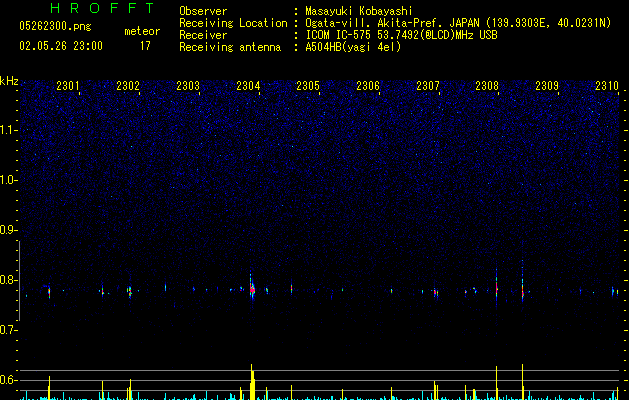This screenshot has width=629, height=400.
Task: Click location value Ogata-vill. Akita-Pref. JAPAN
Action: coord(392,23)
